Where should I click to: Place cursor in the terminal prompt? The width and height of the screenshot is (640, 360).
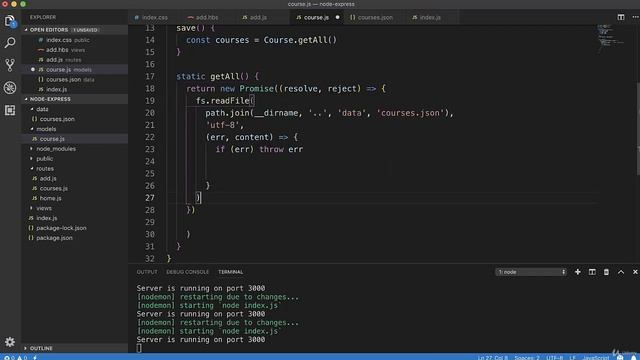[139, 348]
